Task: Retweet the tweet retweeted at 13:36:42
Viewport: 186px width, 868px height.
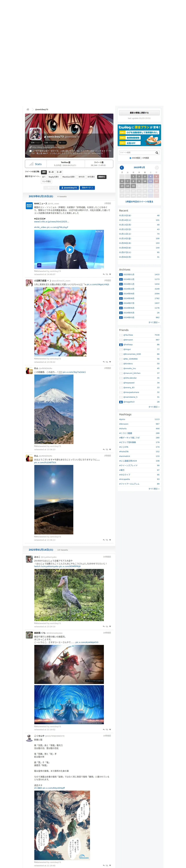Action: 107,362
